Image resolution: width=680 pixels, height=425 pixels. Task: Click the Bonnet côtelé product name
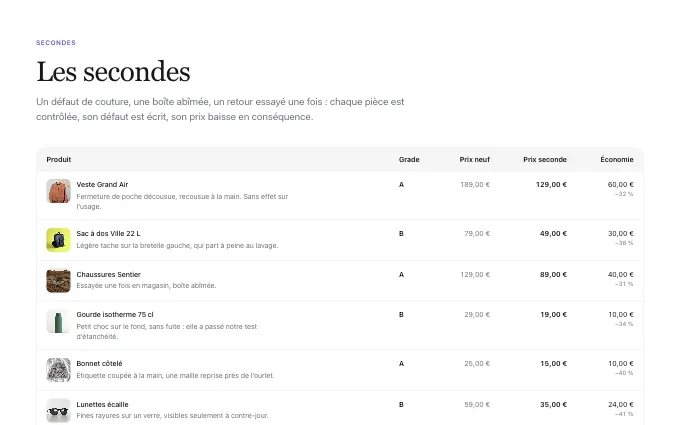[99, 363]
